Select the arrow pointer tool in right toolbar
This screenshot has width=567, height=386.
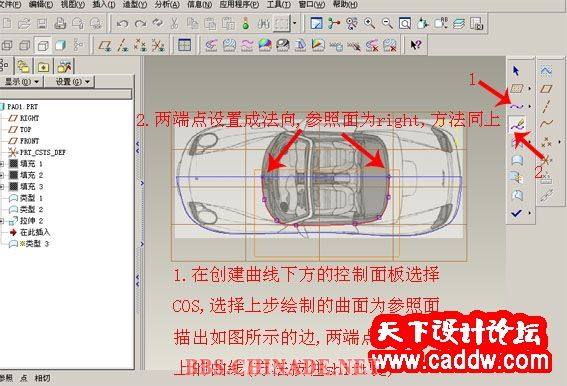point(516,71)
